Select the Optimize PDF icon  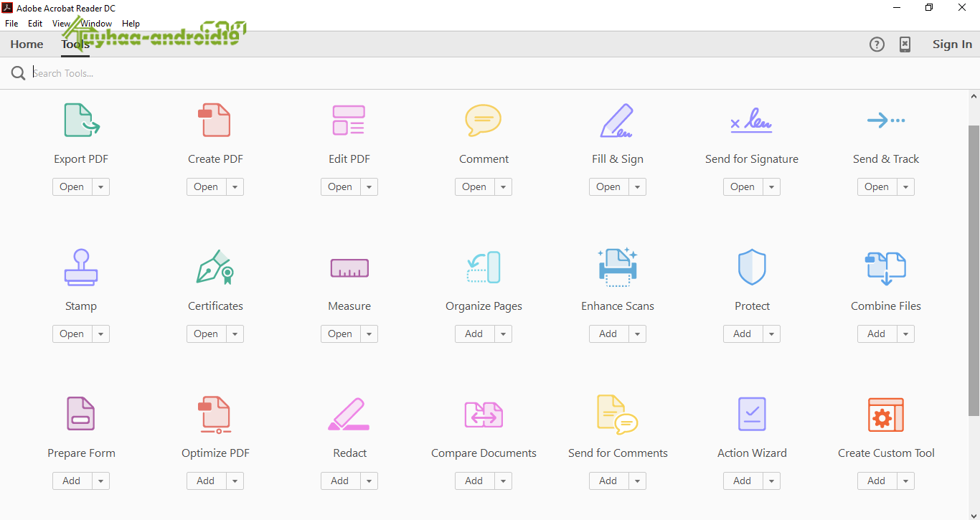[215, 415]
